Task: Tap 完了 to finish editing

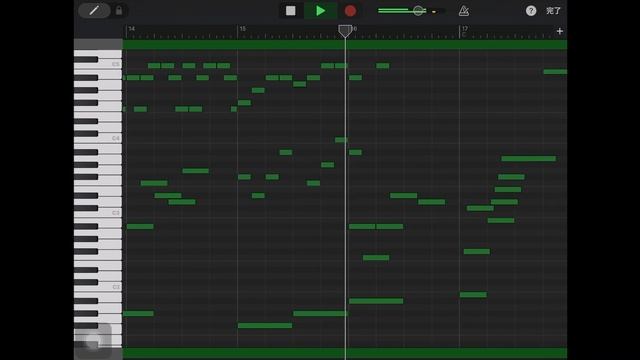Action: 553,11
